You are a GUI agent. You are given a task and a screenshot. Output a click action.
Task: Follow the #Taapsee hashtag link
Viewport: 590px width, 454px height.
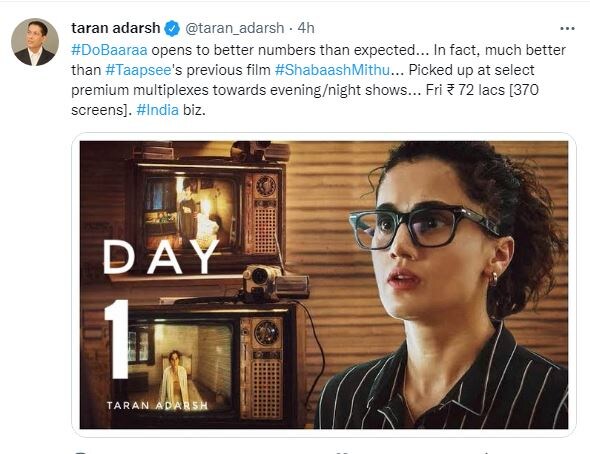(138, 70)
